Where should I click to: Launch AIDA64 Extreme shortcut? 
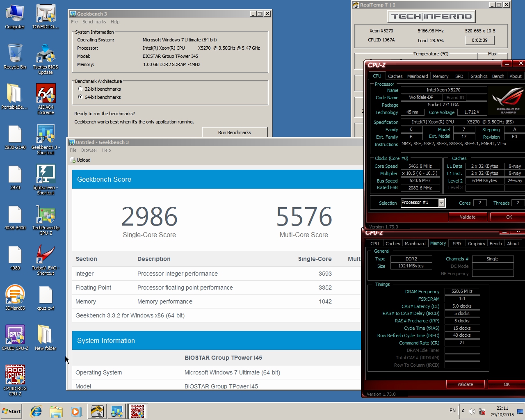pos(46,100)
